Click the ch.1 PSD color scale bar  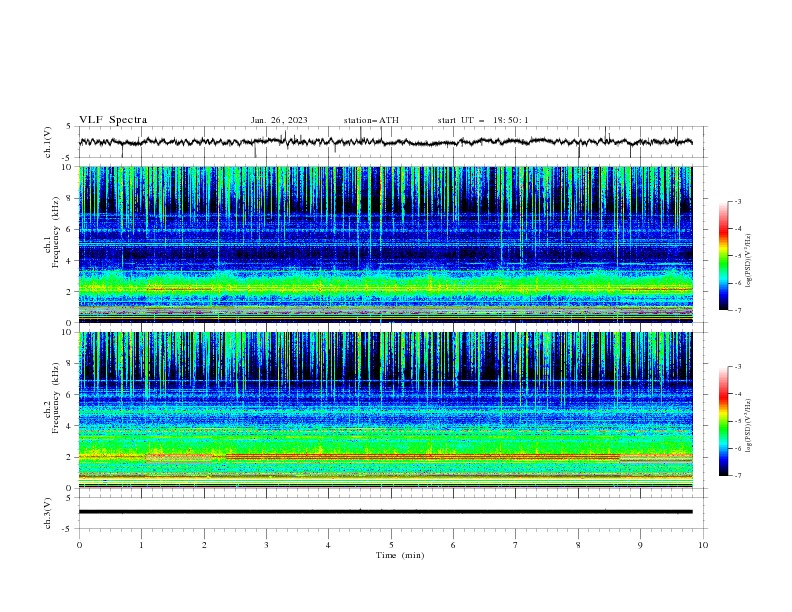pos(724,256)
